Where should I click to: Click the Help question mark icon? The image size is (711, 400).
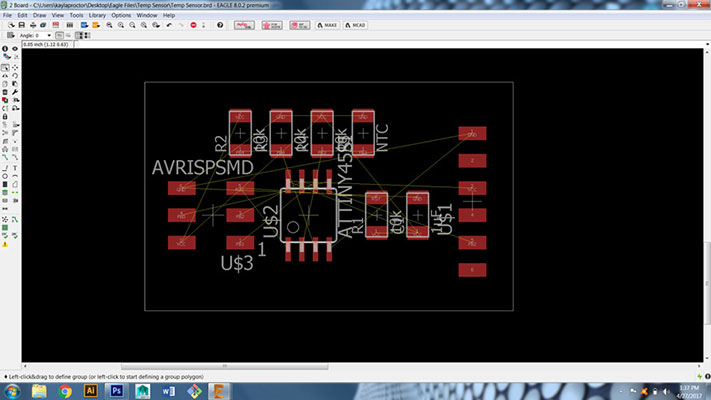[x=220, y=25]
